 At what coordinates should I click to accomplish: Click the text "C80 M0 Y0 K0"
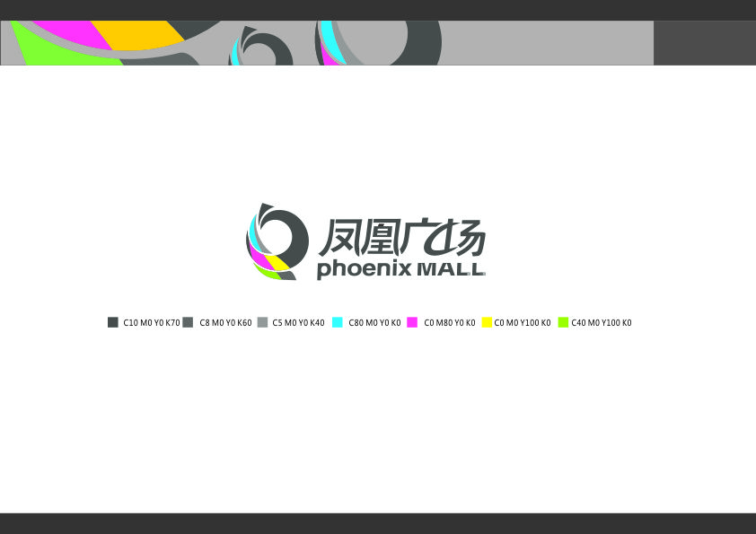374,323
